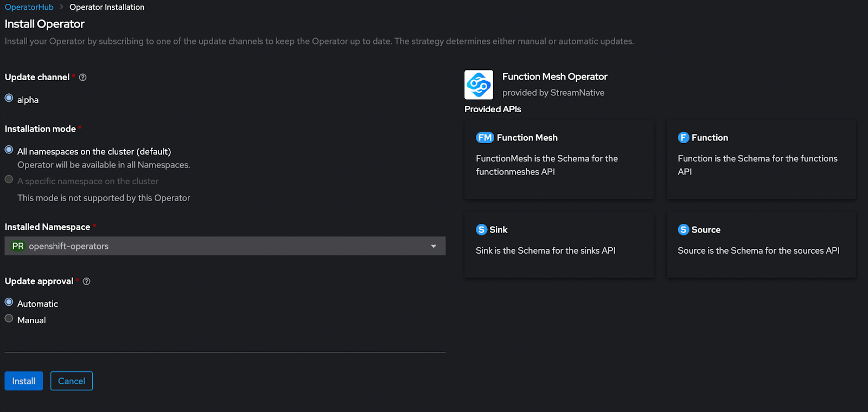868x412 pixels.
Task: Go to OperatorHub breadcrumb link
Action: click(29, 7)
